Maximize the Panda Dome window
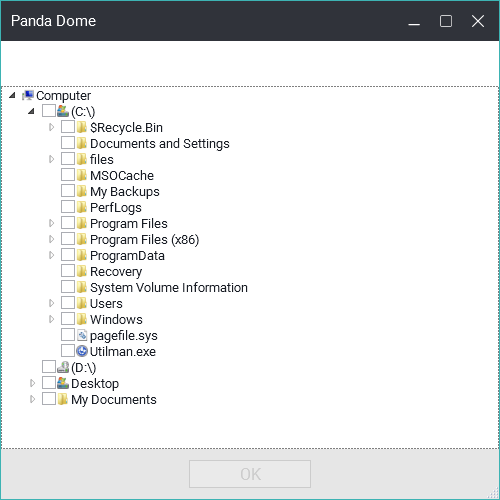This screenshot has height=500, width=500. (446, 21)
